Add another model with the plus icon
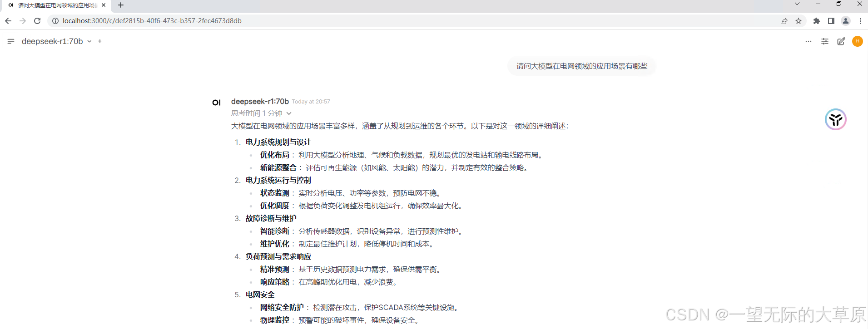 tap(100, 41)
